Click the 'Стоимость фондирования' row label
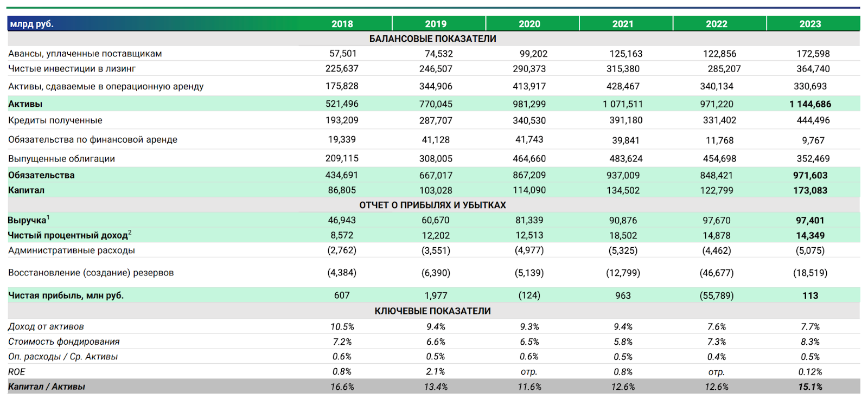The width and height of the screenshot is (868, 399). (63, 342)
